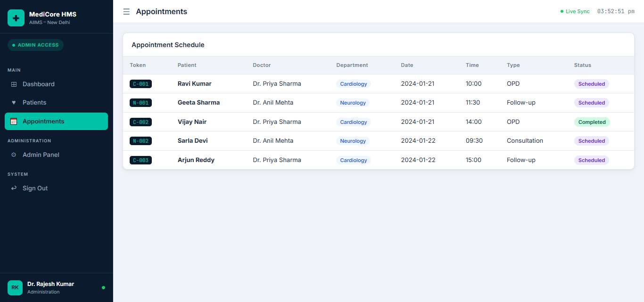Toggle the hamburger menu icon

pyautogui.click(x=126, y=12)
